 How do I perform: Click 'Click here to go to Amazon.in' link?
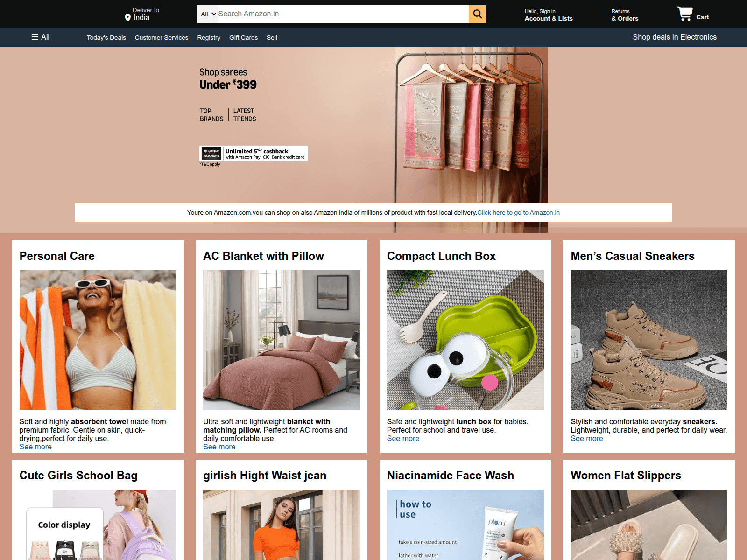tap(518, 213)
